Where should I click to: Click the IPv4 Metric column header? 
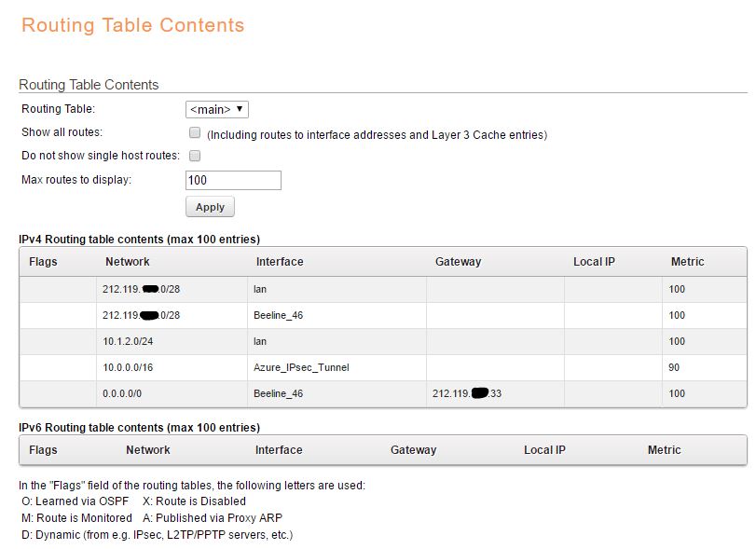[x=687, y=262]
